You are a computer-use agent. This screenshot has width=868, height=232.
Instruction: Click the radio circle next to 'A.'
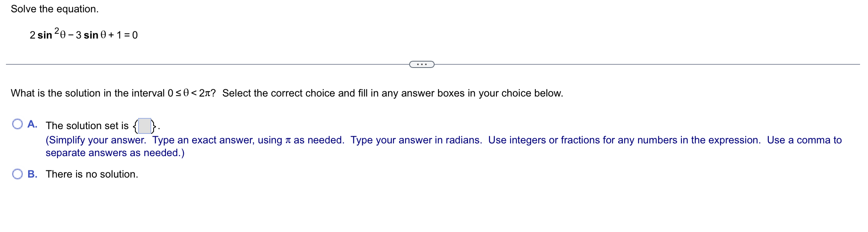click(x=17, y=124)
